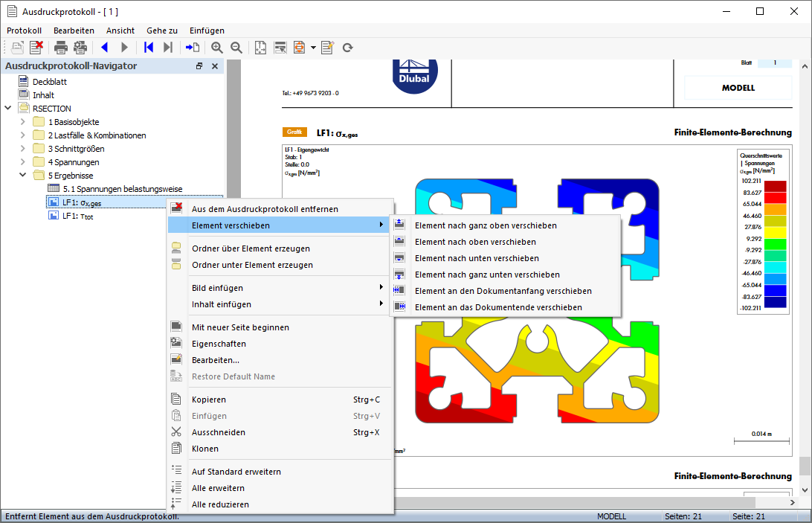812x523 pixels.
Task: Click the bright green 9.292 legend swatch
Action: coord(776,244)
